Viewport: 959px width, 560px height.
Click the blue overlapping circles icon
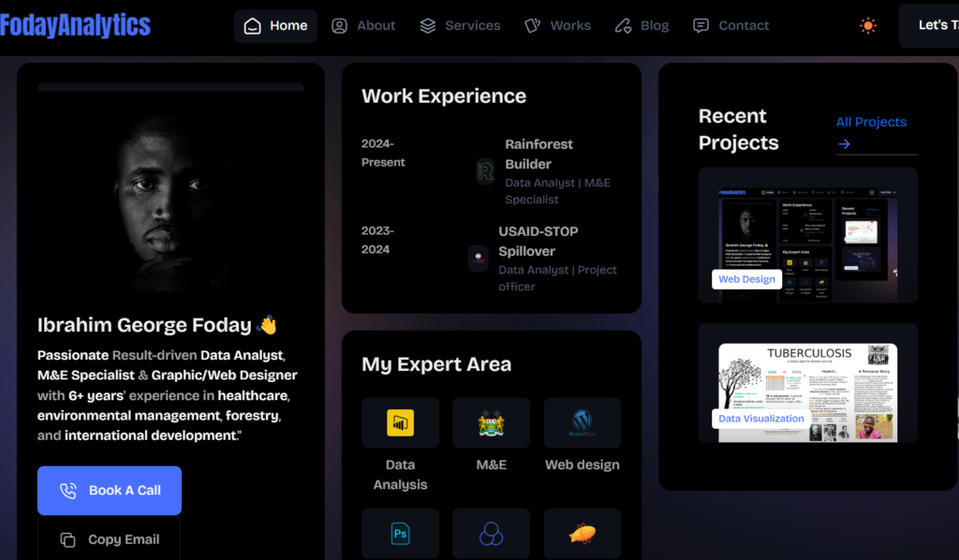pos(491,534)
